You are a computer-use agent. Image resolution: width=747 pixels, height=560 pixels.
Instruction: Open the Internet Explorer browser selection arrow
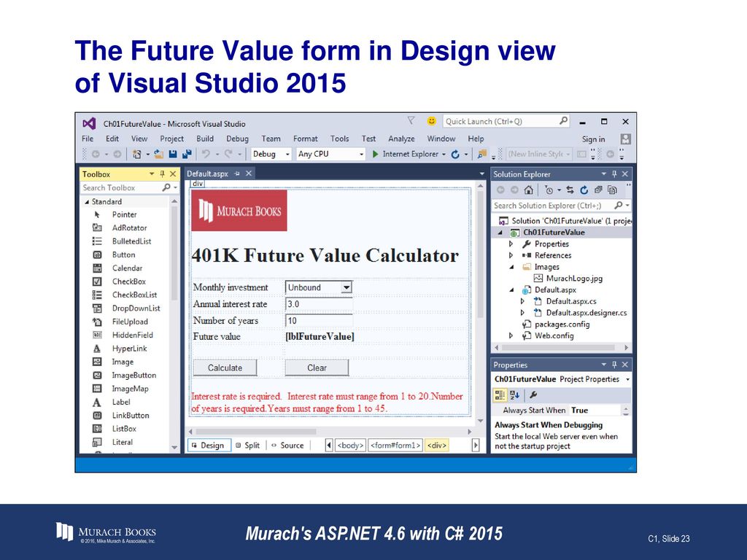point(444,155)
